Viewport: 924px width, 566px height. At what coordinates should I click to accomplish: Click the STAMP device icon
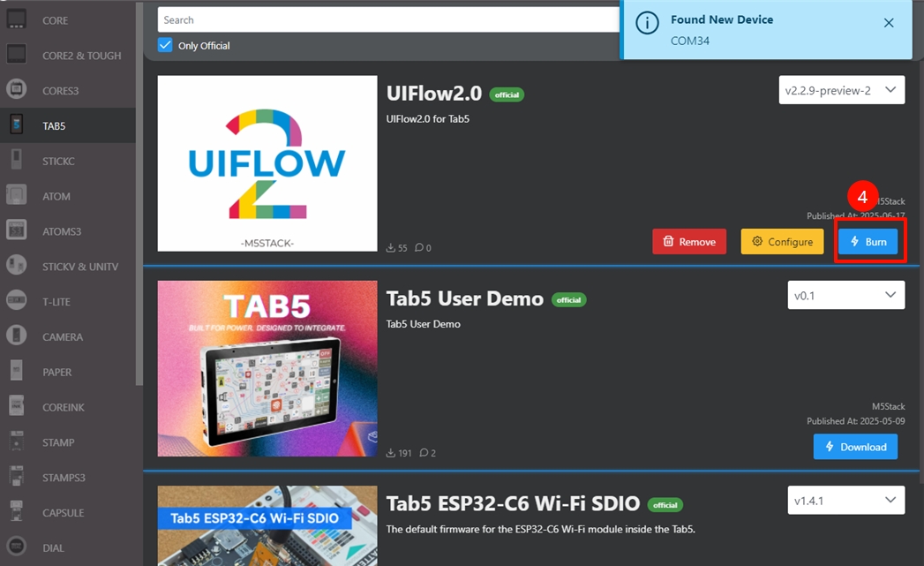[17, 441]
